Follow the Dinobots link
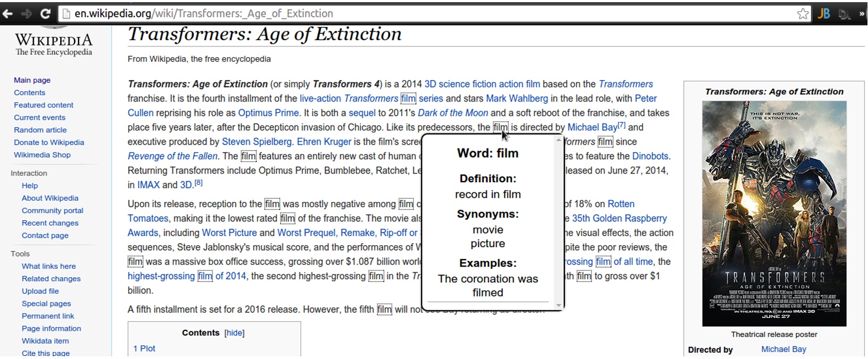Screen dimensions: 868x359 [x=650, y=157]
